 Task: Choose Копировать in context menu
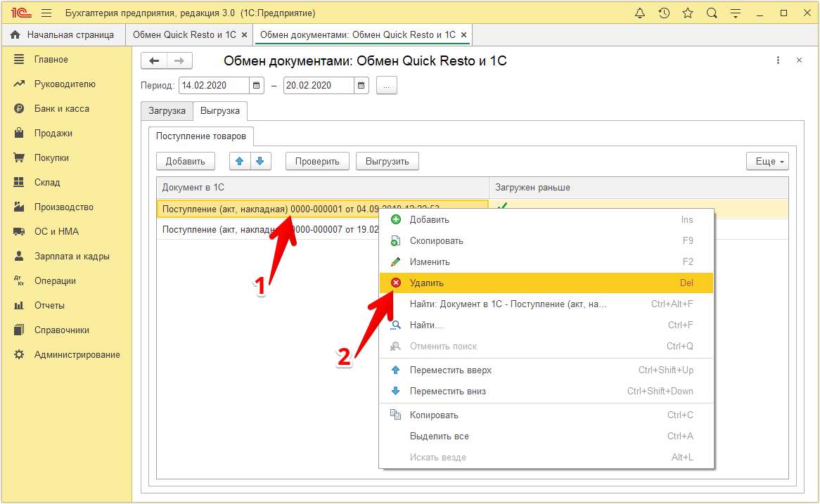[546, 415]
